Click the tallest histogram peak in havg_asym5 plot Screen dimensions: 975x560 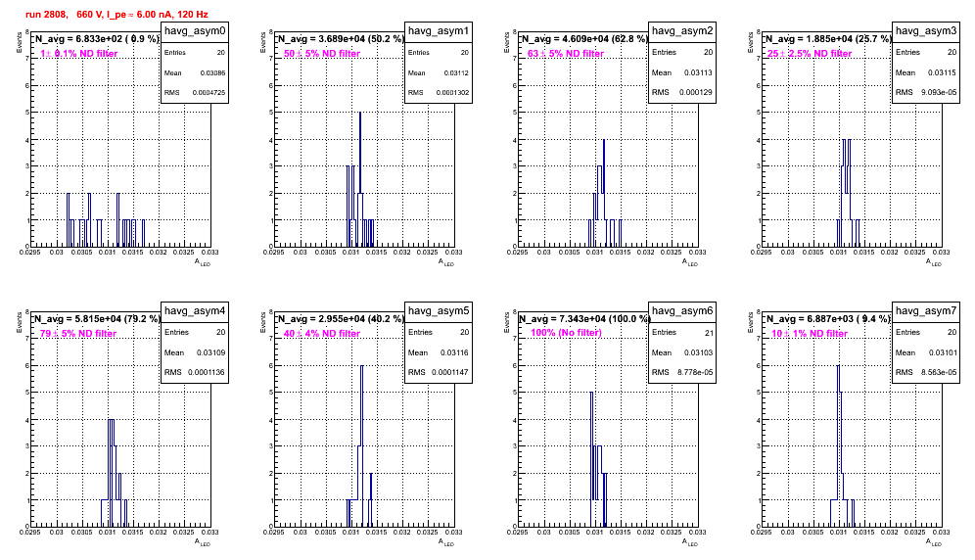coord(362,446)
